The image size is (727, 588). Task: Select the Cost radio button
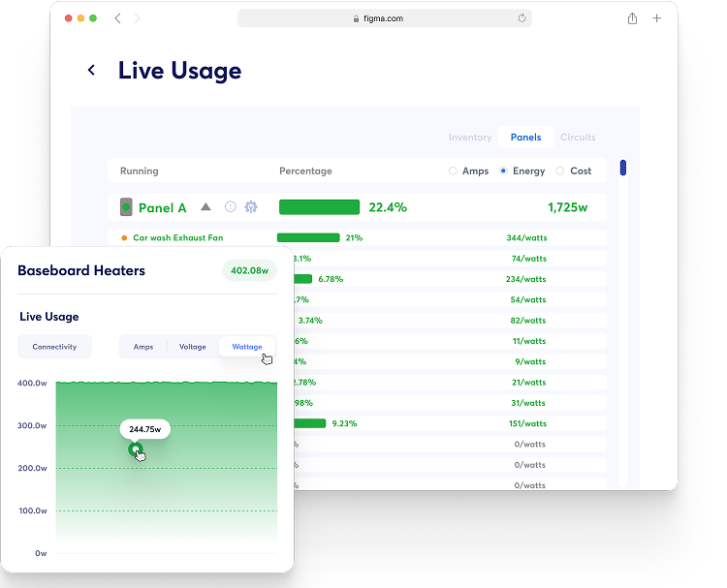tap(560, 171)
